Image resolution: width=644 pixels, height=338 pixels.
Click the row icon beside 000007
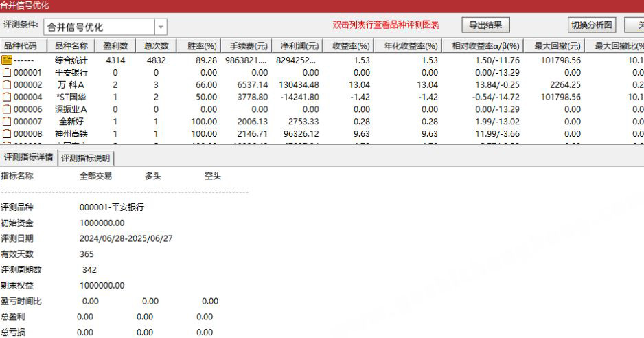(7, 122)
